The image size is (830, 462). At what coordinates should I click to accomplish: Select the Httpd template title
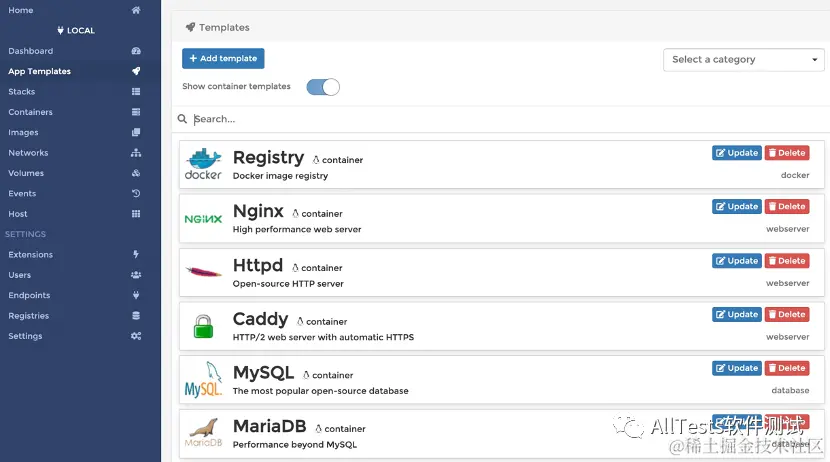258,265
